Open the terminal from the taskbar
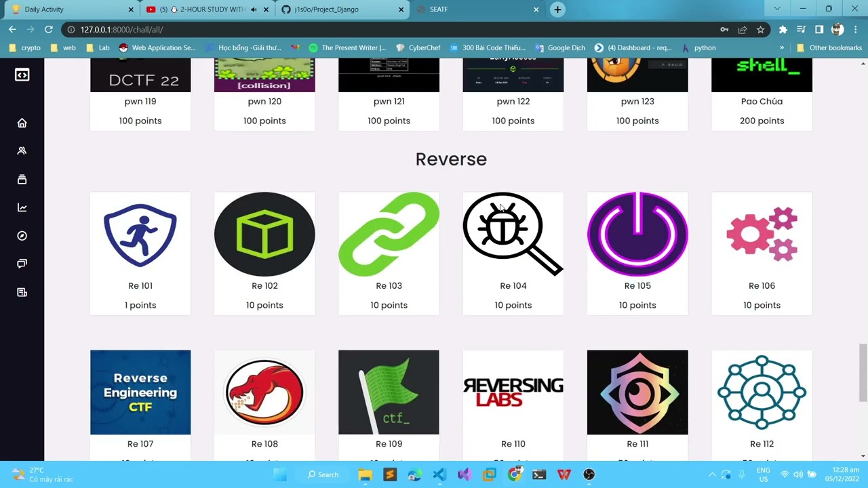868x488 pixels. coord(539,474)
